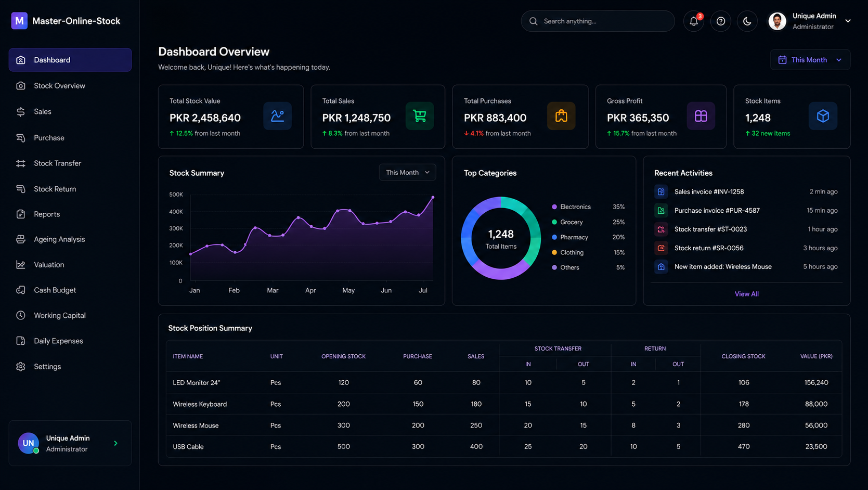Click the Purchase invoice #PUR-4587 icon
Image resolution: width=868 pixels, height=490 pixels.
[x=661, y=210]
